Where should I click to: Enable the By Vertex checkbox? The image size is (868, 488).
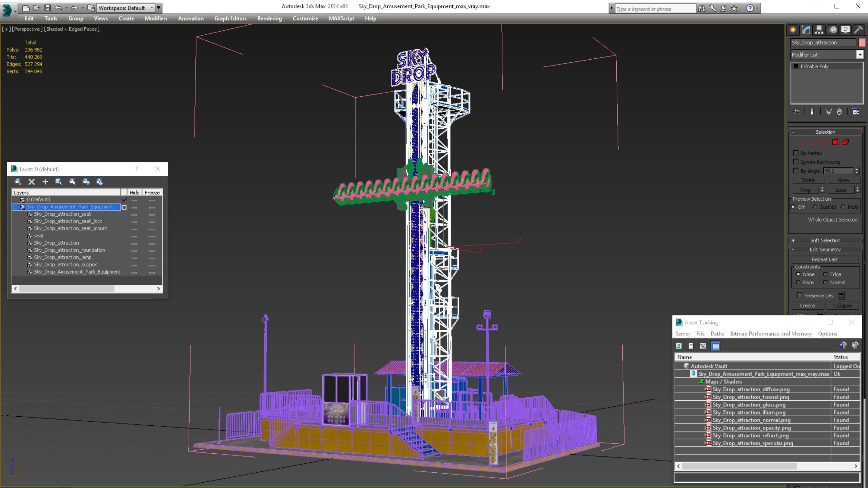pos(796,153)
